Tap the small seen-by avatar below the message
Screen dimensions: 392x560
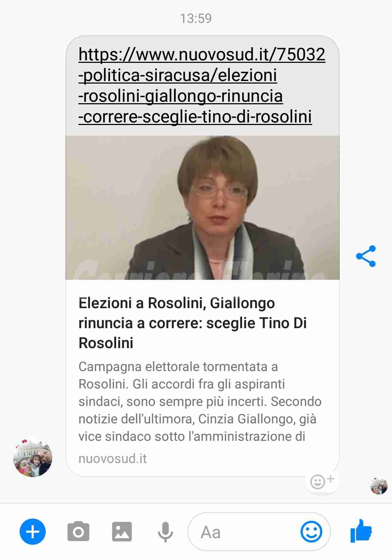[x=379, y=486]
